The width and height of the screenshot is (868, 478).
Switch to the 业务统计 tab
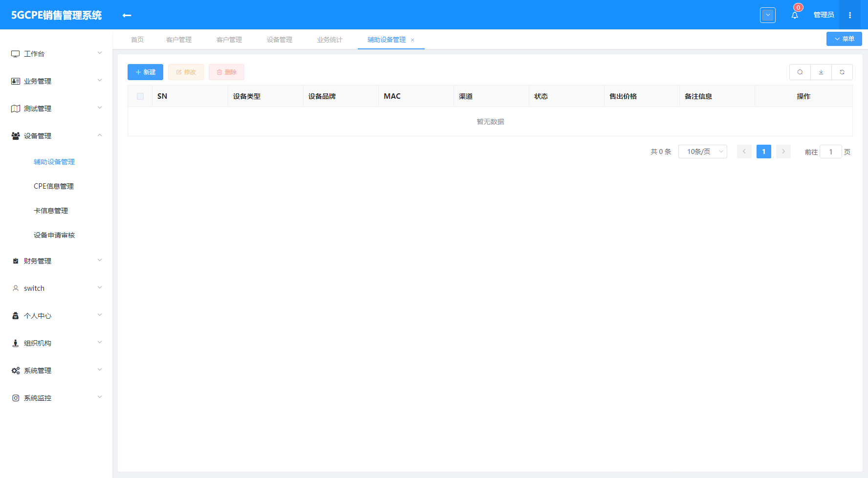point(329,40)
